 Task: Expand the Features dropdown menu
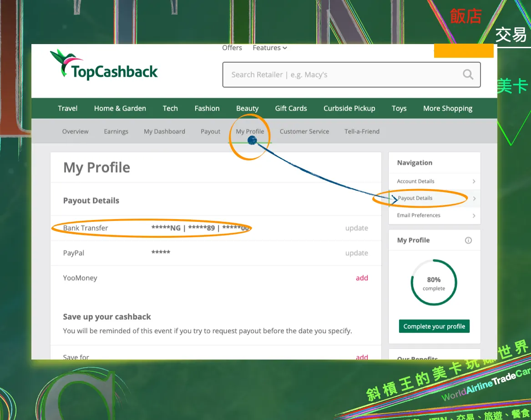270,48
